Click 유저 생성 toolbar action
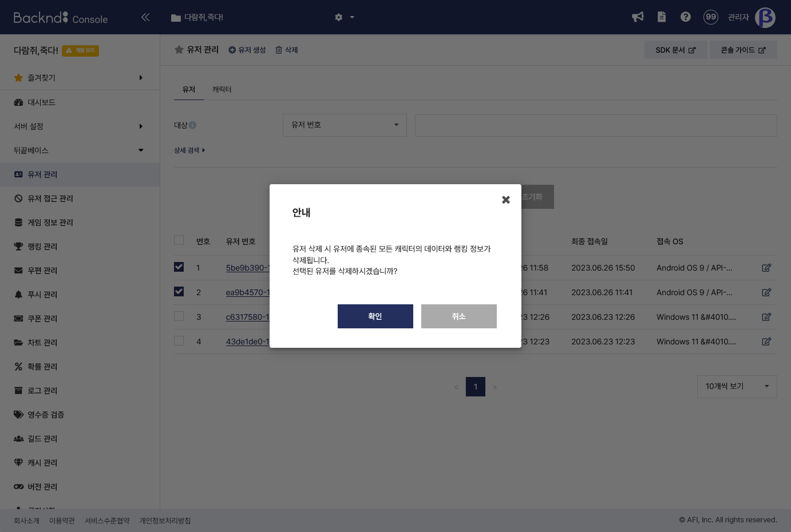The width and height of the screenshot is (791, 532). [247, 50]
